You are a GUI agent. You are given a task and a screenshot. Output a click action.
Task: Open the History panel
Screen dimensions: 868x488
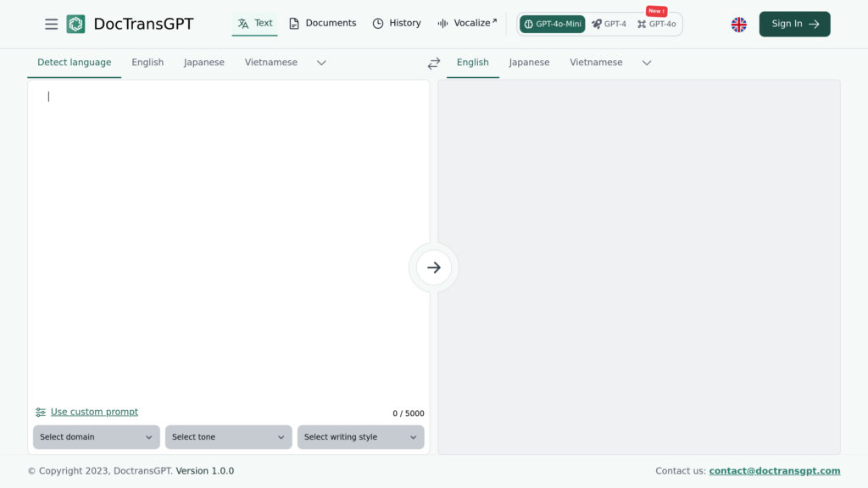(x=397, y=24)
